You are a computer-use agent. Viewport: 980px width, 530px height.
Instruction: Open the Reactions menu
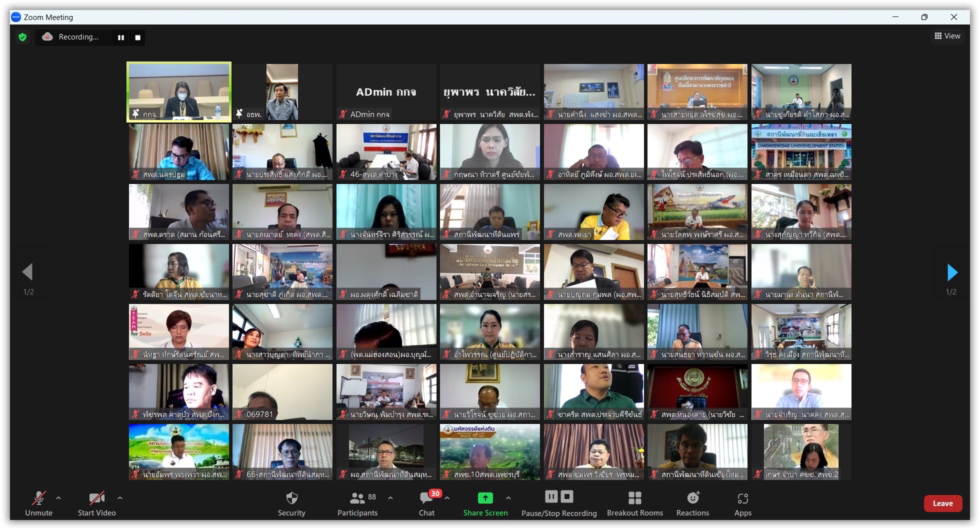(692, 503)
